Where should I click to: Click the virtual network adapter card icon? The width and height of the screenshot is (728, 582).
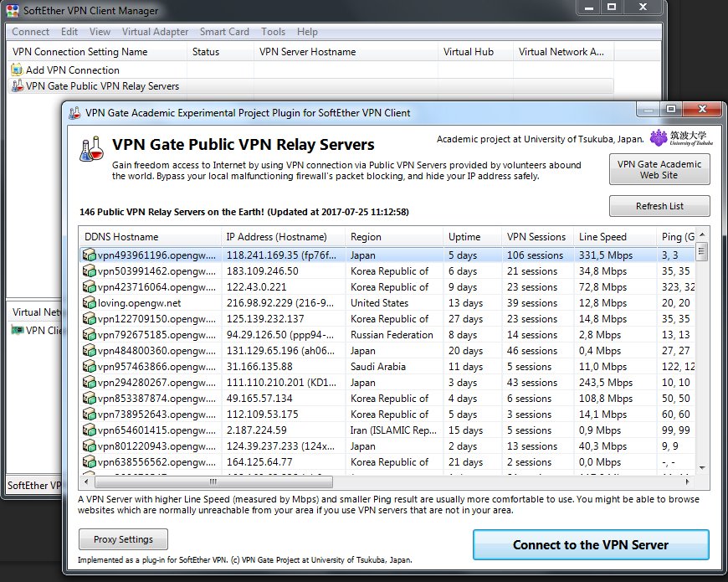coord(18,330)
